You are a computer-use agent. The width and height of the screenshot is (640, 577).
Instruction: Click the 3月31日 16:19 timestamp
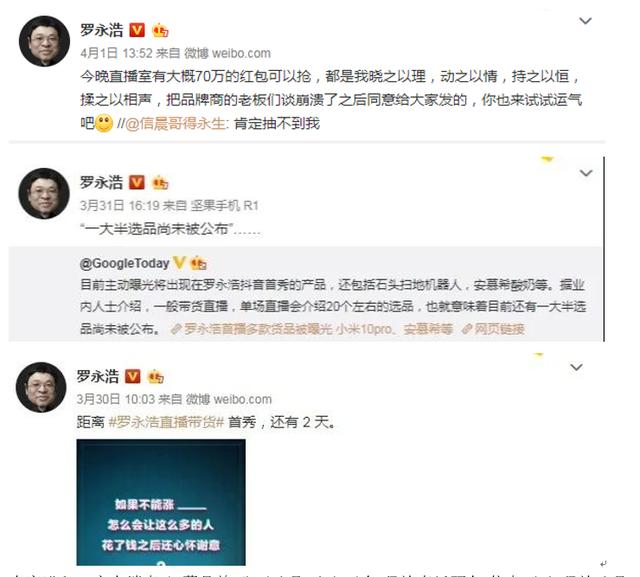pyautogui.click(x=120, y=206)
